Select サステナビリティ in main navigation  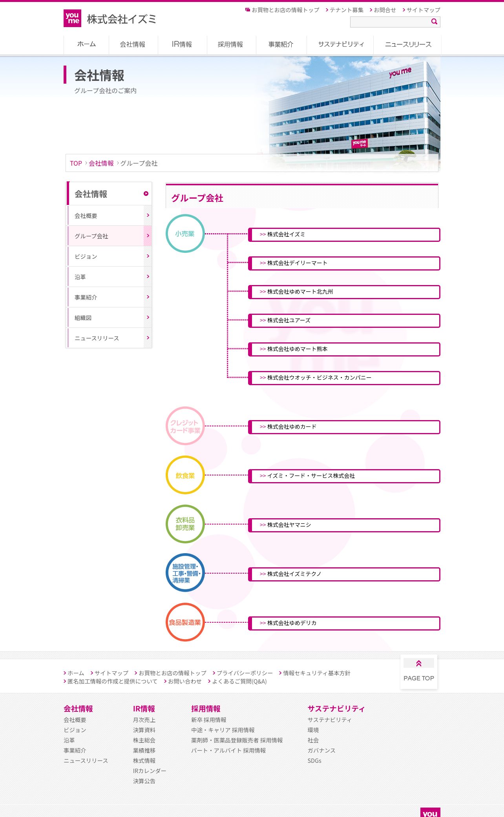pos(341,44)
